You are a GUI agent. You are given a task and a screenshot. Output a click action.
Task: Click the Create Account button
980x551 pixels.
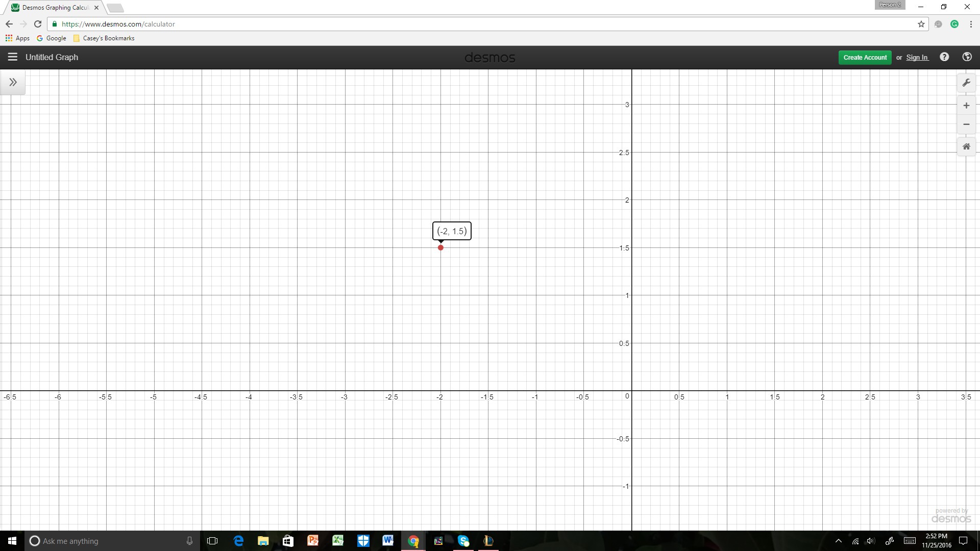(x=865, y=58)
